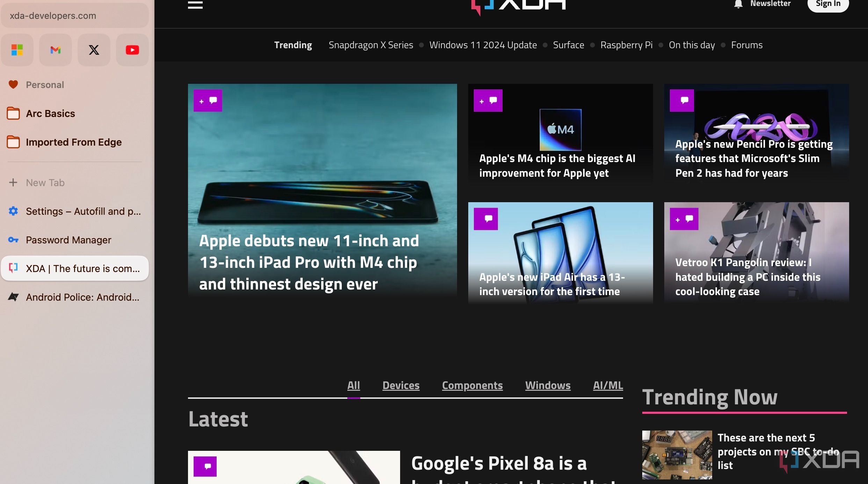Viewport: 868px width, 484px height.
Task: Expand the Imported From Edge folder
Action: (73, 142)
